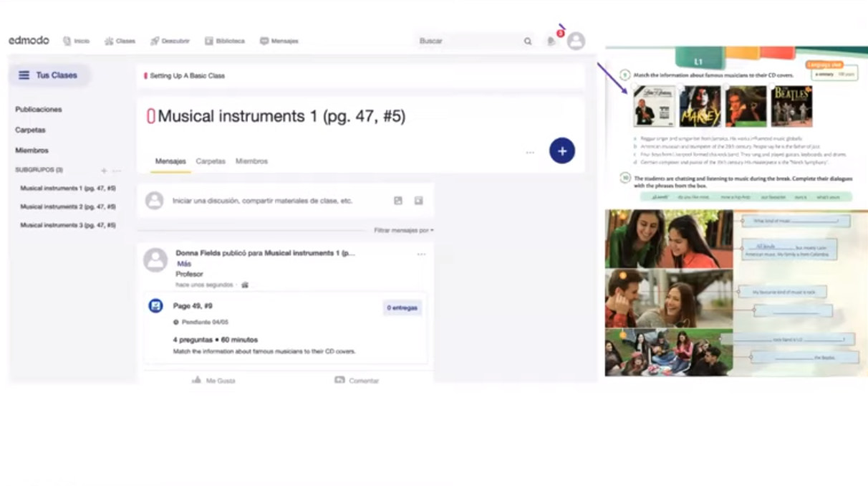Open the three-dot menu on Donna Fields post
Viewport: 868px width, 486px height.
coord(421,254)
